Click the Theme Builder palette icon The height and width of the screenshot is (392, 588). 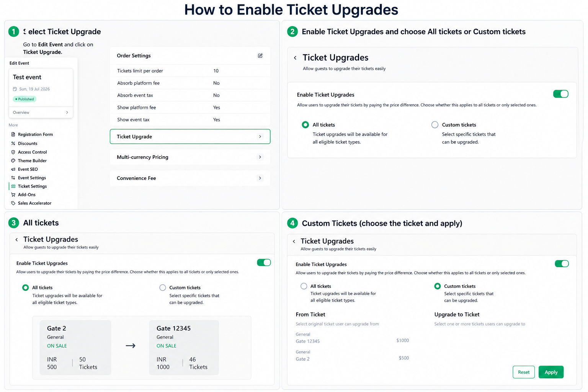tap(13, 161)
